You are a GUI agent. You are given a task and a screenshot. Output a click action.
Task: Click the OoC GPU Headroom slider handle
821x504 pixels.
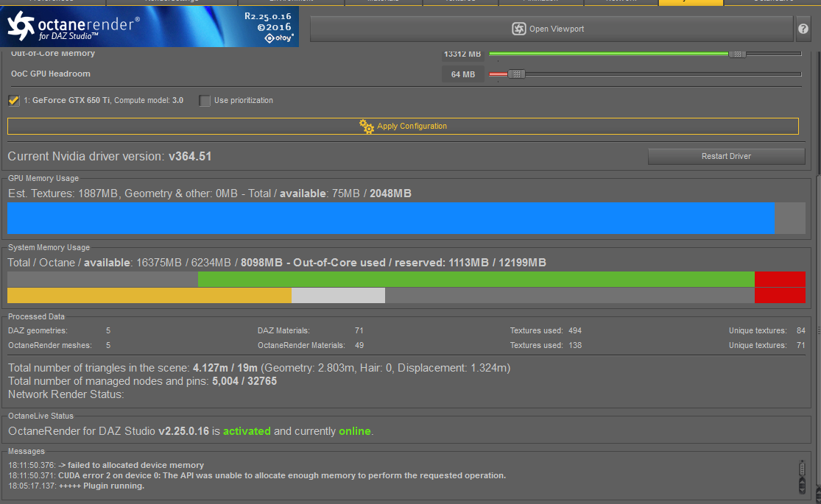point(516,74)
